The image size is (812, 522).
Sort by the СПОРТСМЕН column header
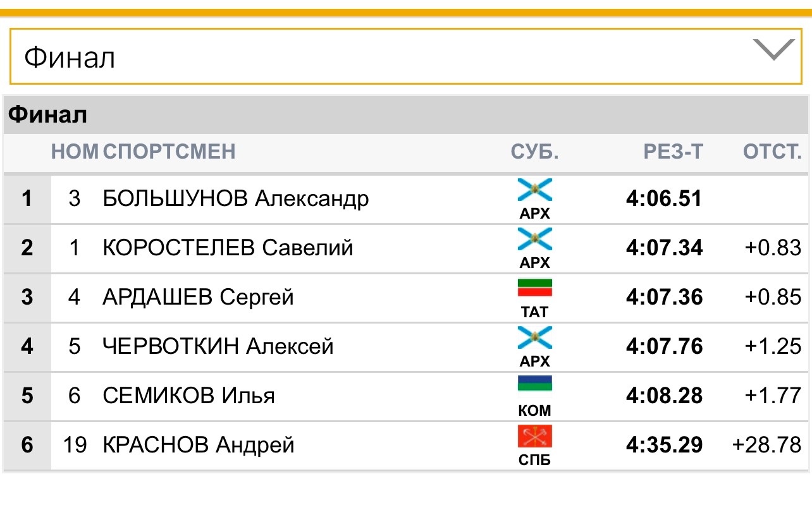coord(169,152)
